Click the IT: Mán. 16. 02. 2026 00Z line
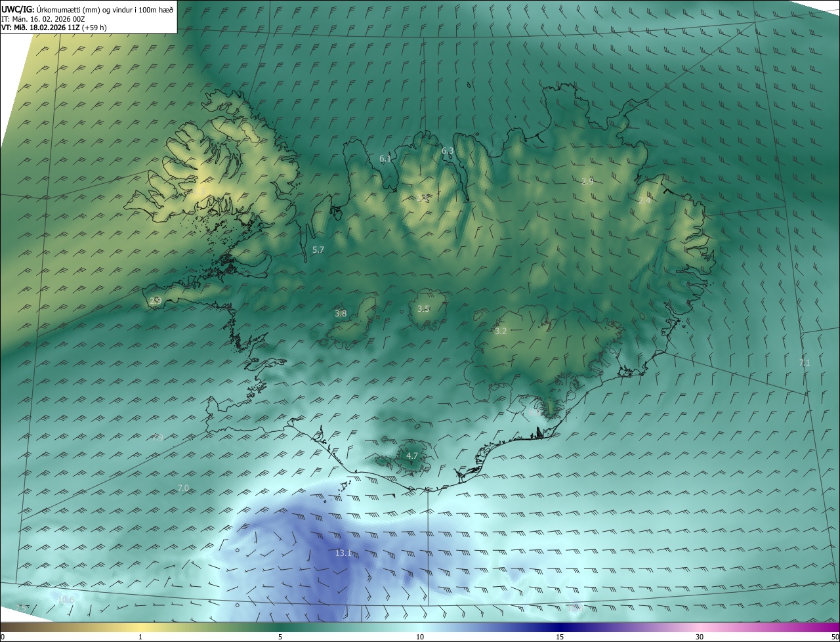840x642 pixels. [45, 19]
